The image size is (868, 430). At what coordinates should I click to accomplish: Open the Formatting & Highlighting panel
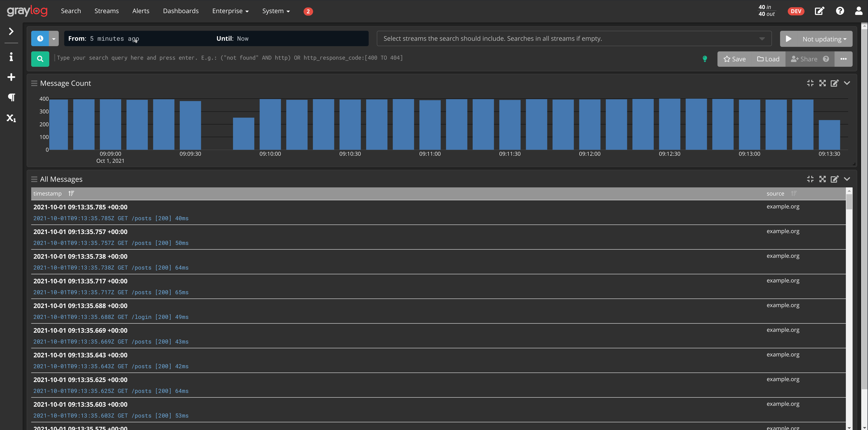[x=11, y=97]
